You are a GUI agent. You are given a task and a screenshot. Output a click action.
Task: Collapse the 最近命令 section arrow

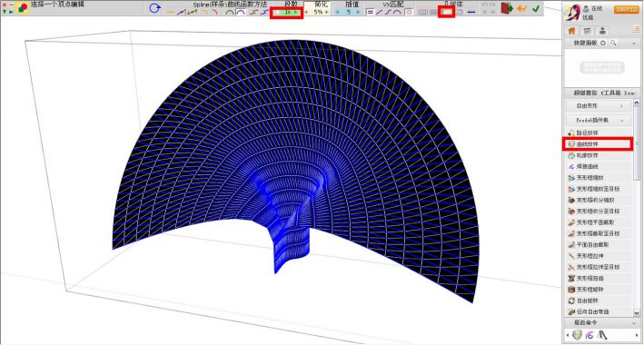coord(633,323)
